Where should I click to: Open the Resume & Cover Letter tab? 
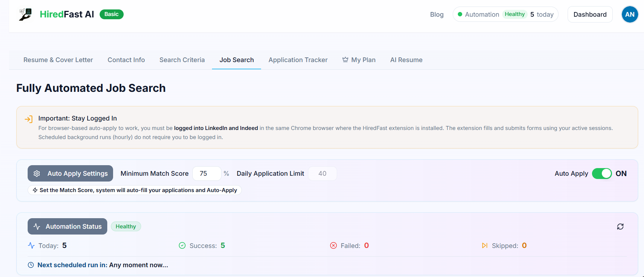point(58,60)
